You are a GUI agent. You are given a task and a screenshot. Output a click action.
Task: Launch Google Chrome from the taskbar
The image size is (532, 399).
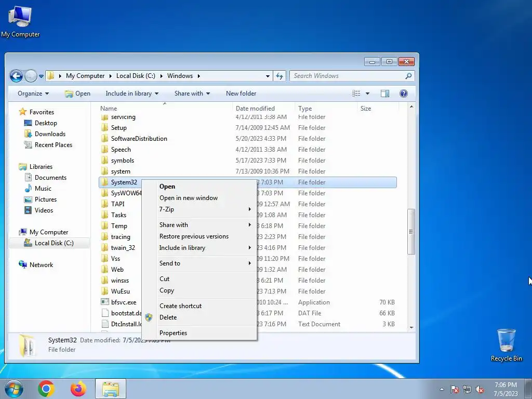[46, 389]
